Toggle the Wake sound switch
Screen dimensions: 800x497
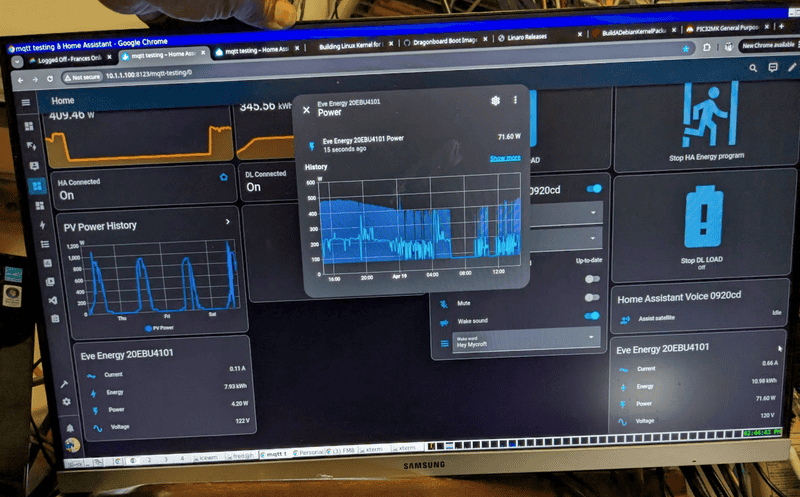point(592,316)
